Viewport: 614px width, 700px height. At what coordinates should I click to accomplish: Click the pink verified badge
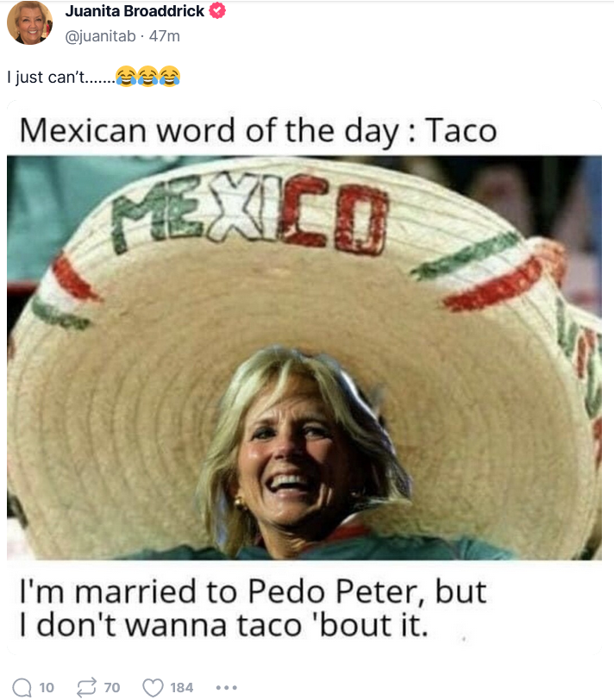217,10
